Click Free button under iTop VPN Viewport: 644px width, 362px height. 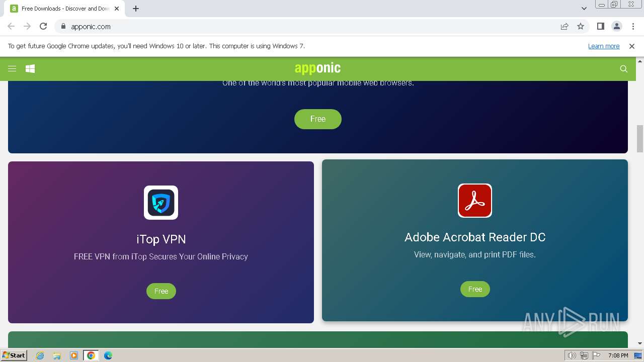coord(161,291)
